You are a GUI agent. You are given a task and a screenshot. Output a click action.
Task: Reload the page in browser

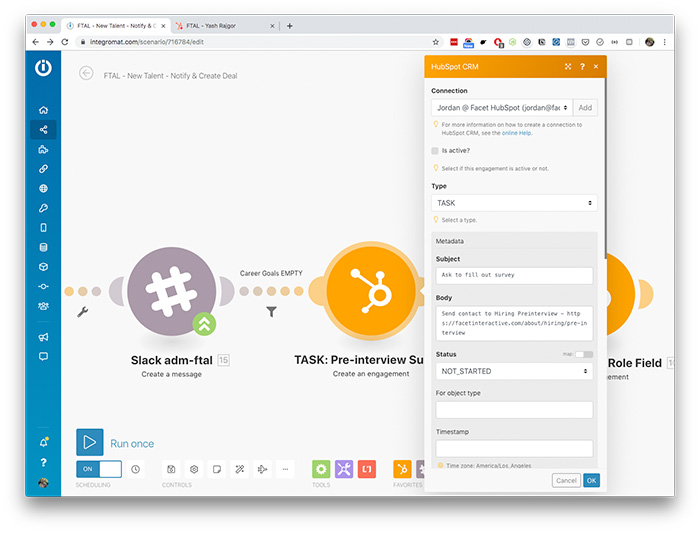(65, 42)
